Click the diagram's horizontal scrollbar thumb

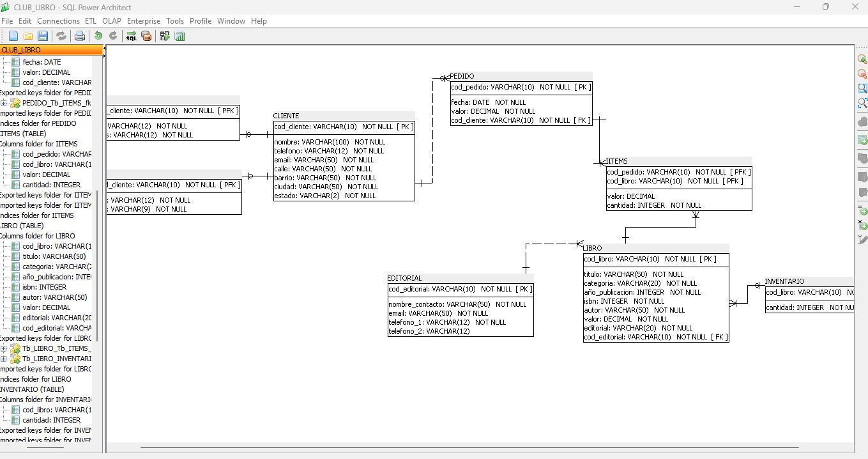click(x=469, y=447)
